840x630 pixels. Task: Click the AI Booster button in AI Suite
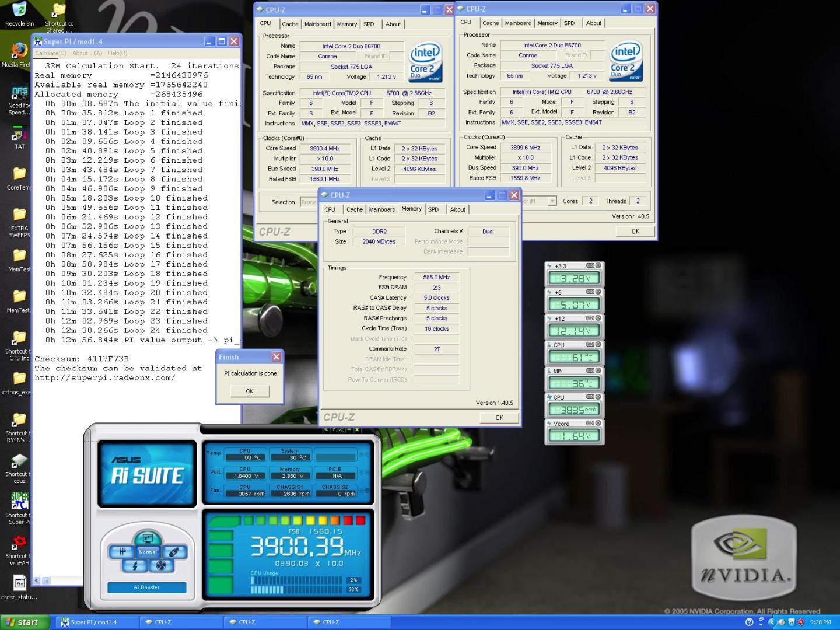click(146, 587)
